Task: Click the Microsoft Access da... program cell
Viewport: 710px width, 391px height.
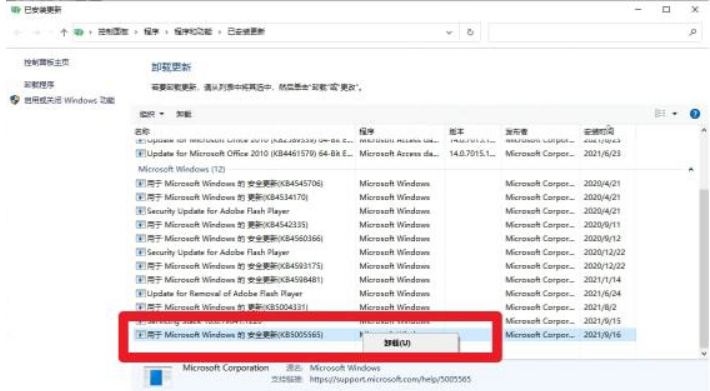Action: tap(399, 154)
